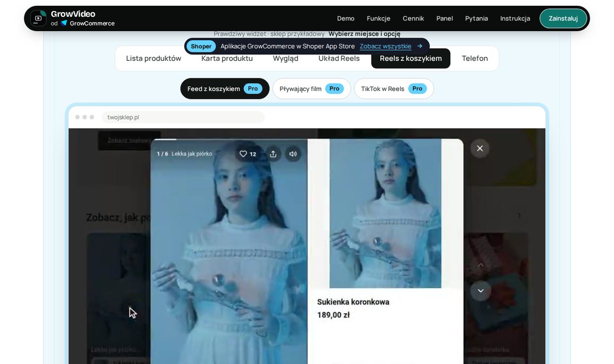Click the Zainstaluj button
Viewport: 614px width, 364px height.
pyautogui.click(x=563, y=19)
